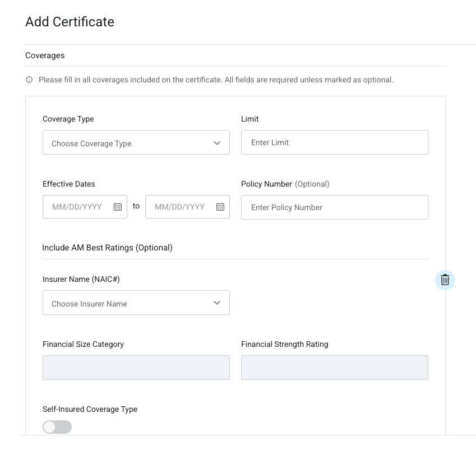The width and height of the screenshot is (476, 455).
Task: Expand the Choose Insurer Name dropdown
Action: pyautogui.click(x=129, y=303)
